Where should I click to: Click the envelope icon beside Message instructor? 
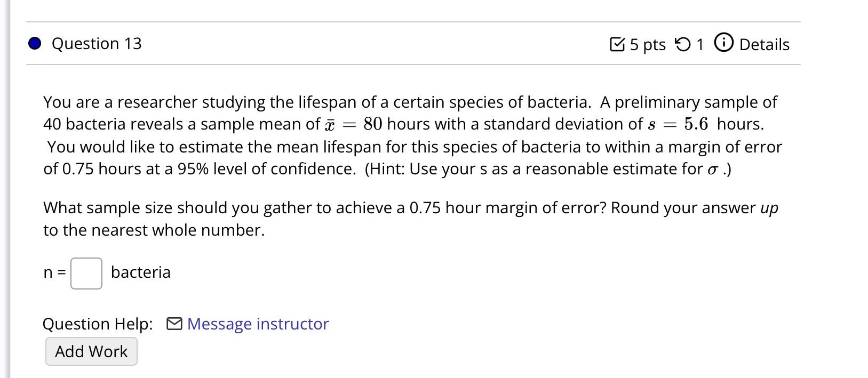click(174, 324)
